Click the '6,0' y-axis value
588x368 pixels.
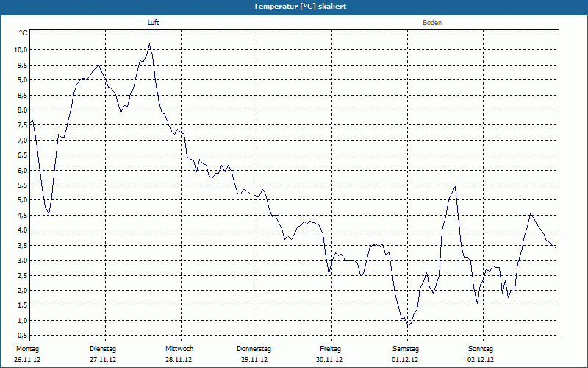(22, 170)
